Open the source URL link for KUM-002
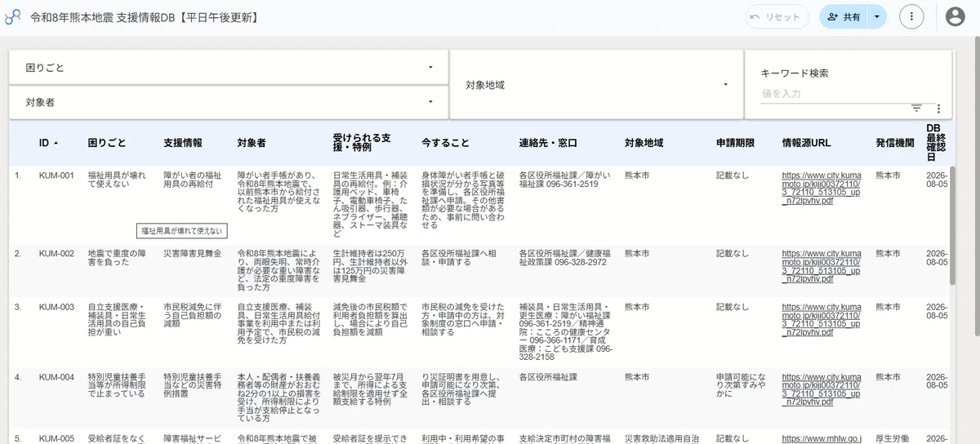This screenshot has width=980, height=444. tap(822, 267)
